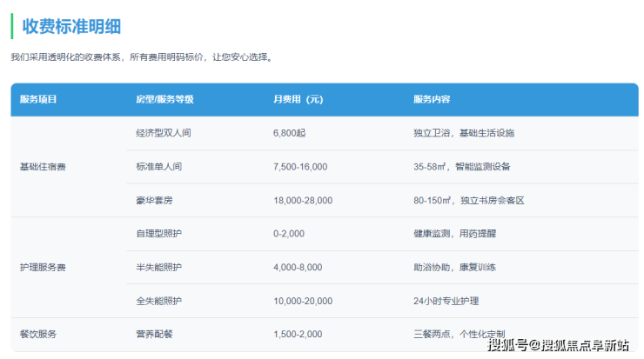Click the 经济型双人间 room type
Image resolution: width=644 pixels, height=359 pixels.
pyautogui.click(x=163, y=134)
